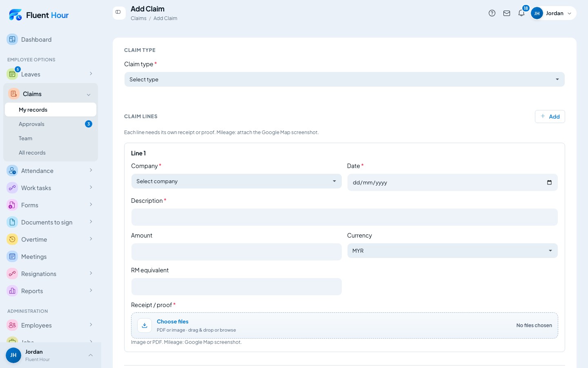Click the Description input field
Screen dimensions: 588x368
(344, 217)
